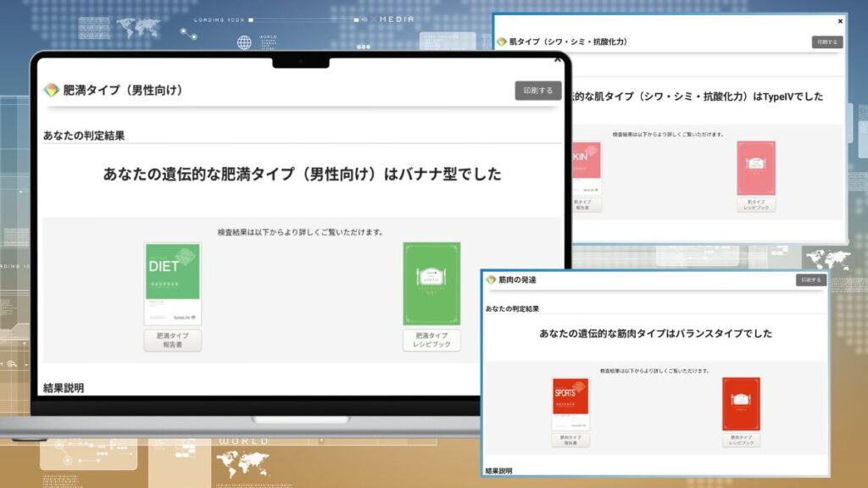Close the 肌タイプ window with X
The image size is (868, 488).
click(x=840, y=21)
